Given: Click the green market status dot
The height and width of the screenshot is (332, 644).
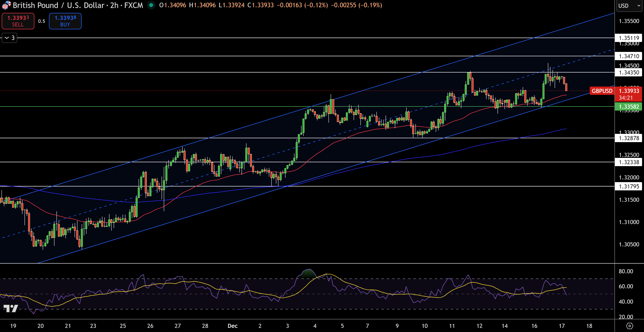Looking at the screenshot, I should coord(151,5).
